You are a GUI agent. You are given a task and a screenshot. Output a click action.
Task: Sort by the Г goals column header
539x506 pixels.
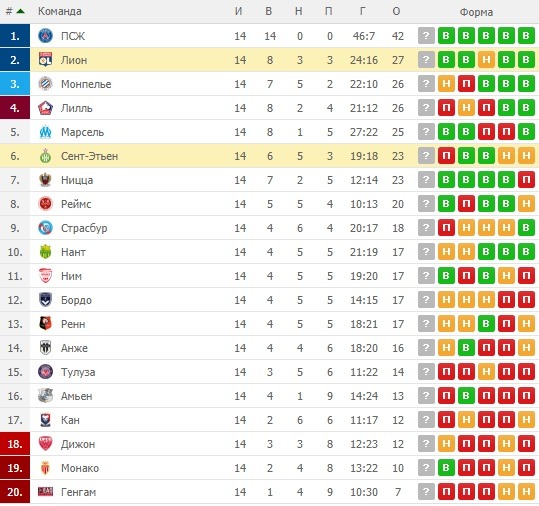363,11
